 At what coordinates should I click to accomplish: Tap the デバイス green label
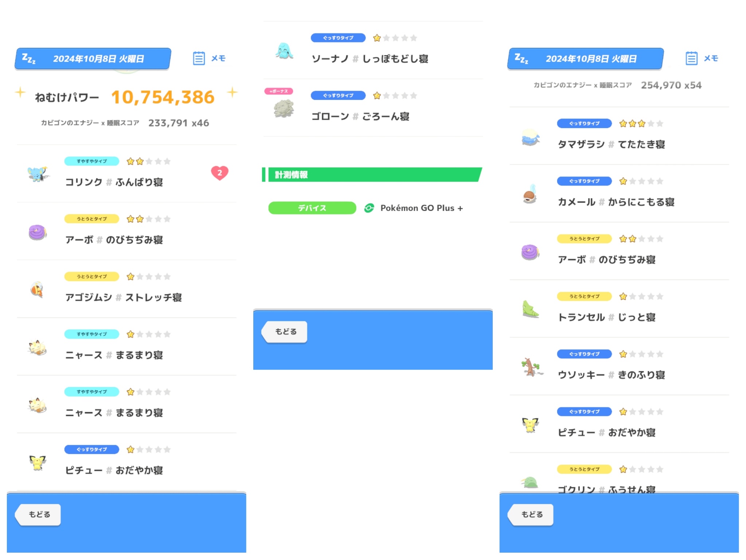click(x=312, y=208)
